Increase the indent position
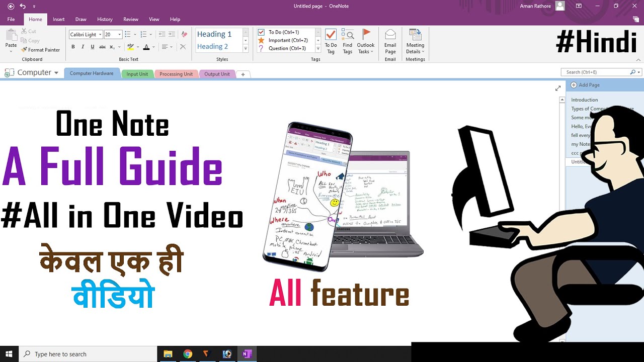This screenshot has width=644, height=362. pyautogui.click(x=172, y=34)
